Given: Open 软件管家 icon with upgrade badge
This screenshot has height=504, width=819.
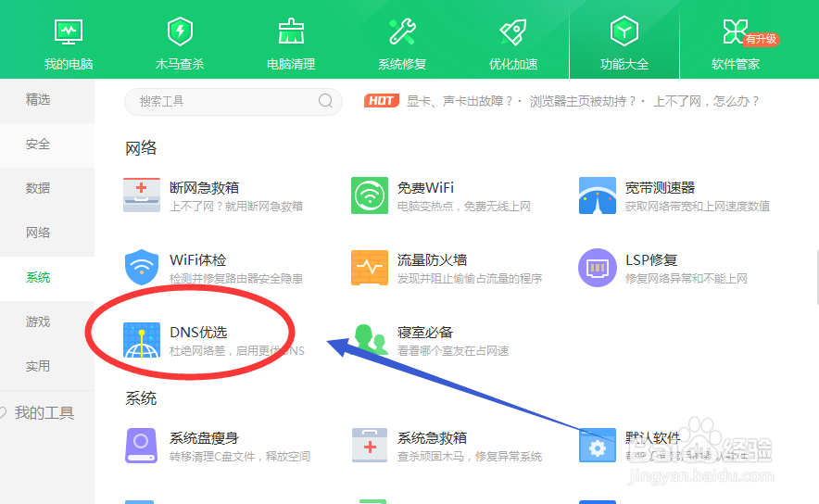Looking at the screenshot, I should [735, 31].
